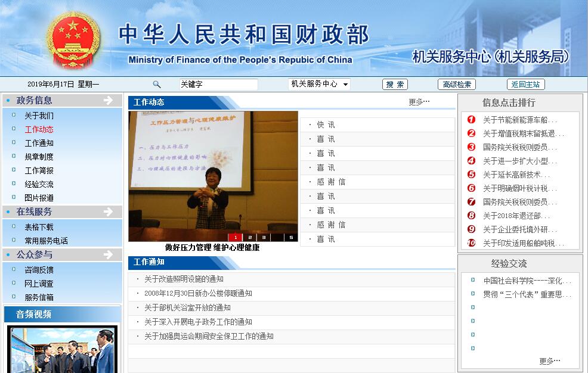Image resolution: width=588 pixels, height=373 pixels.
Task: Click the red number 1 ranking icon
Action: 471,120
